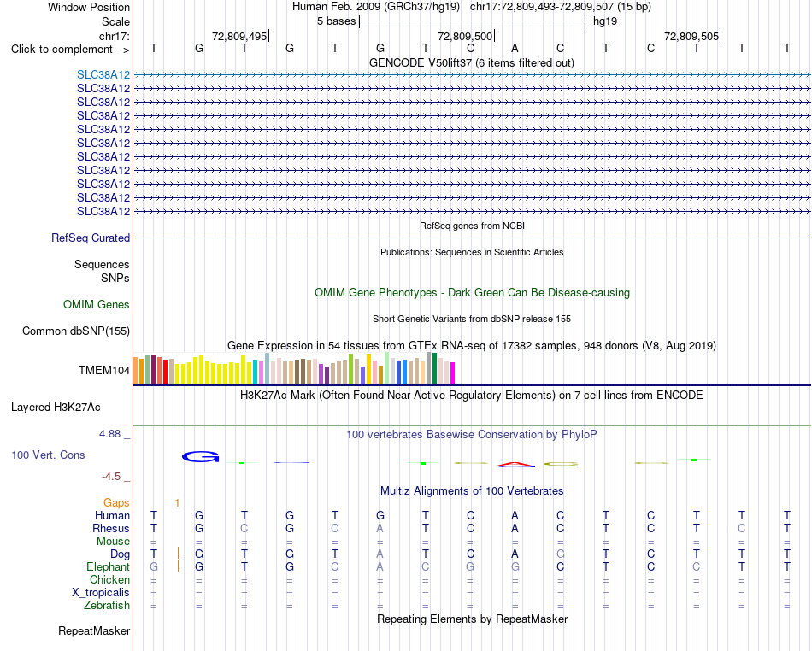Click the Zebrafish species row label
This screenshot has height=651, width=812.
[x=107, y=606]
